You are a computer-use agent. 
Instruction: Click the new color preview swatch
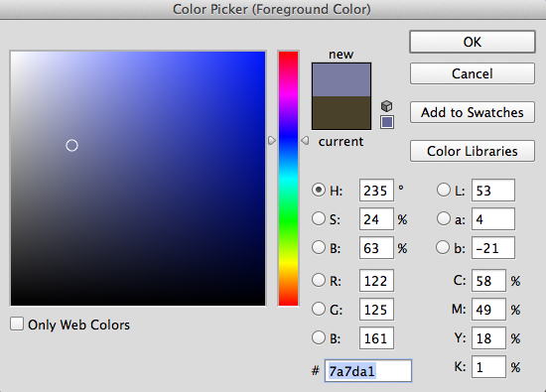pyautogui.click(x=341, y=79)
